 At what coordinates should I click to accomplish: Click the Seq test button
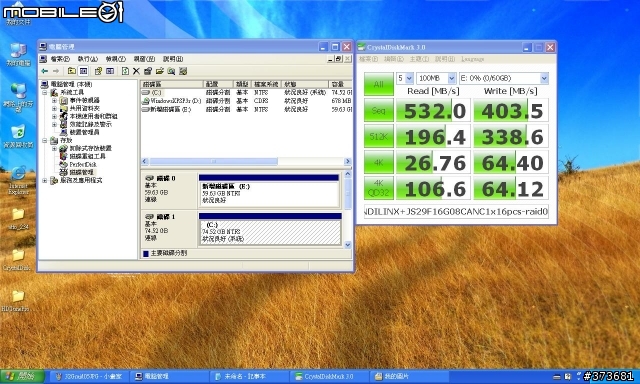point(378,110)
